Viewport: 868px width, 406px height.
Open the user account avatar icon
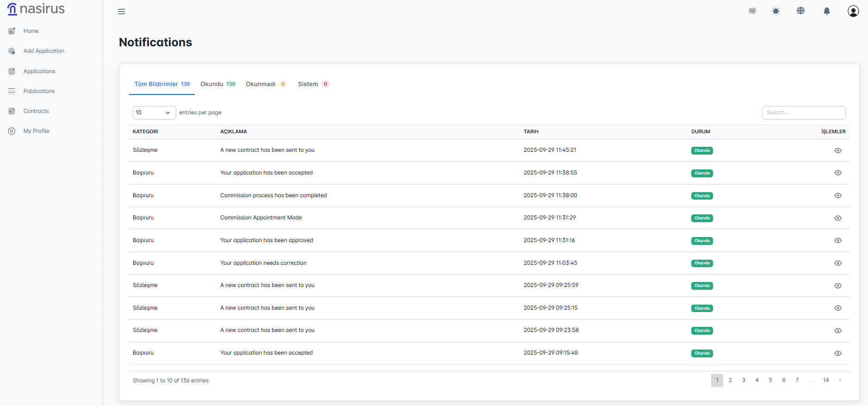click(853, 11)
